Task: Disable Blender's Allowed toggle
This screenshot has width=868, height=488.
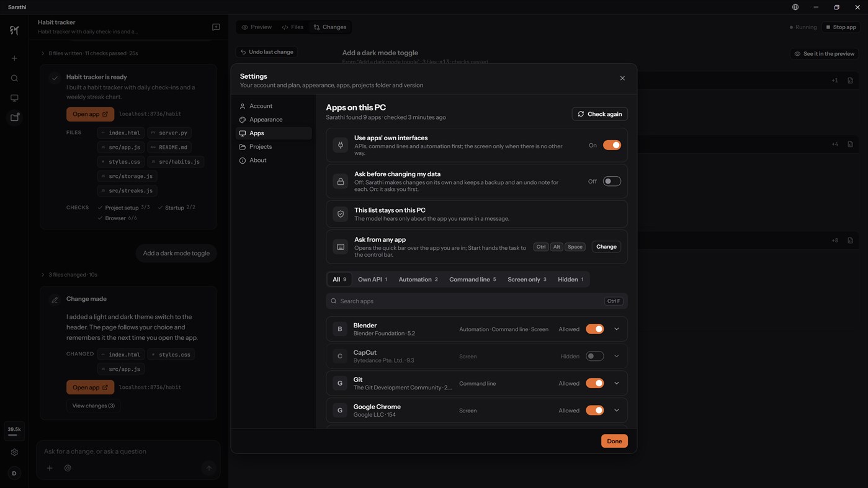Action: pos(594,329)
